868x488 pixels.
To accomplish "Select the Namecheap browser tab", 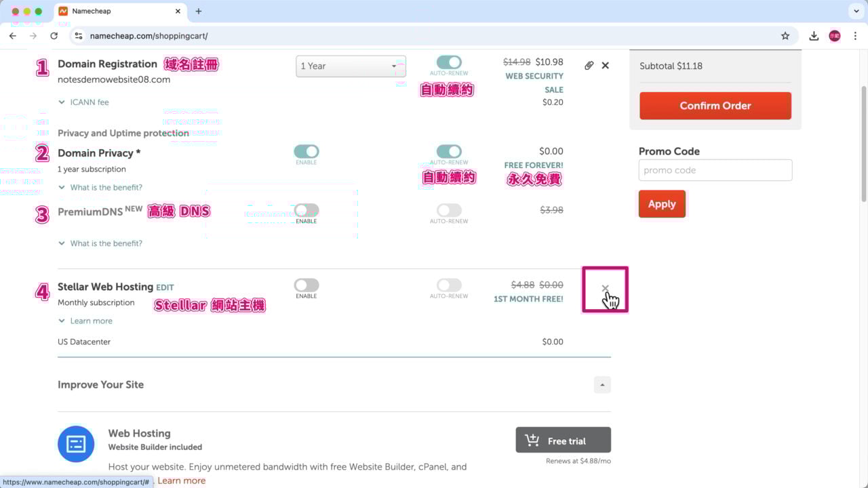I will click(x=115, y=12).
